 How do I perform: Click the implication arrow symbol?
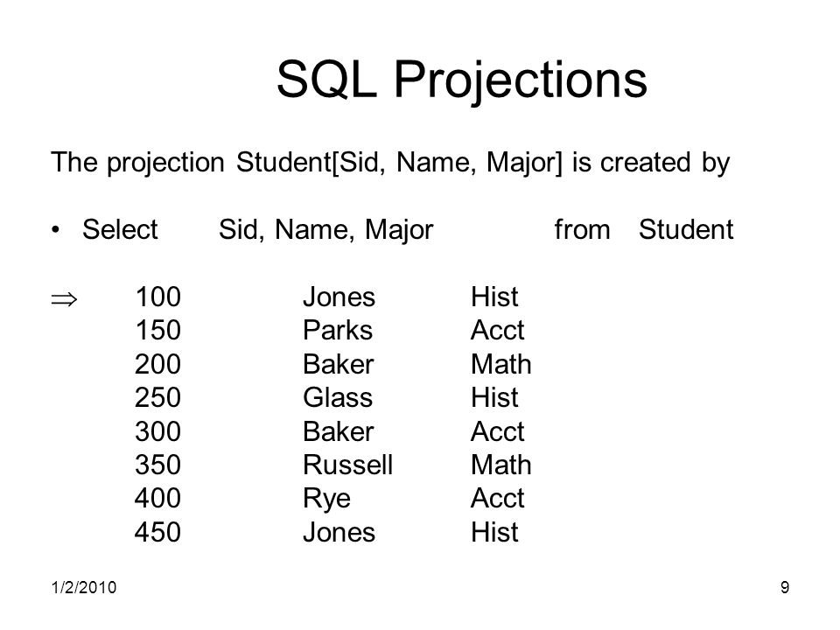(x=64, y=299)
